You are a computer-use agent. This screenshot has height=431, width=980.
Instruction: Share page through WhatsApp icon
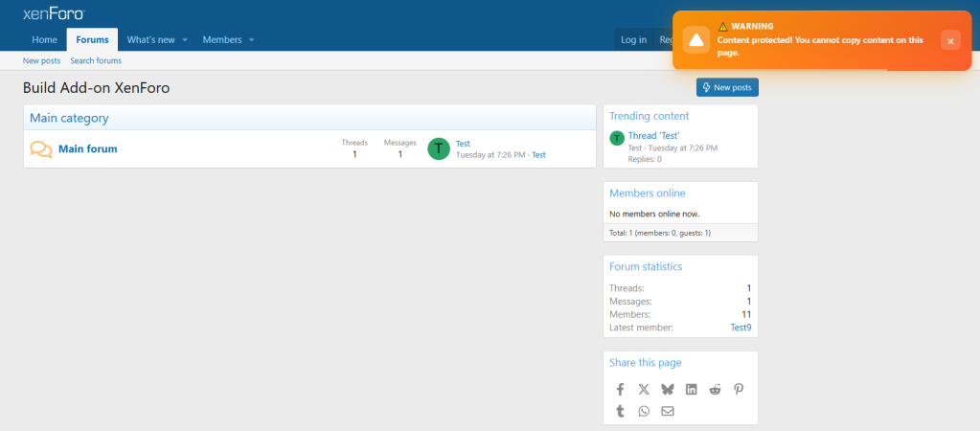pos(644,411)
